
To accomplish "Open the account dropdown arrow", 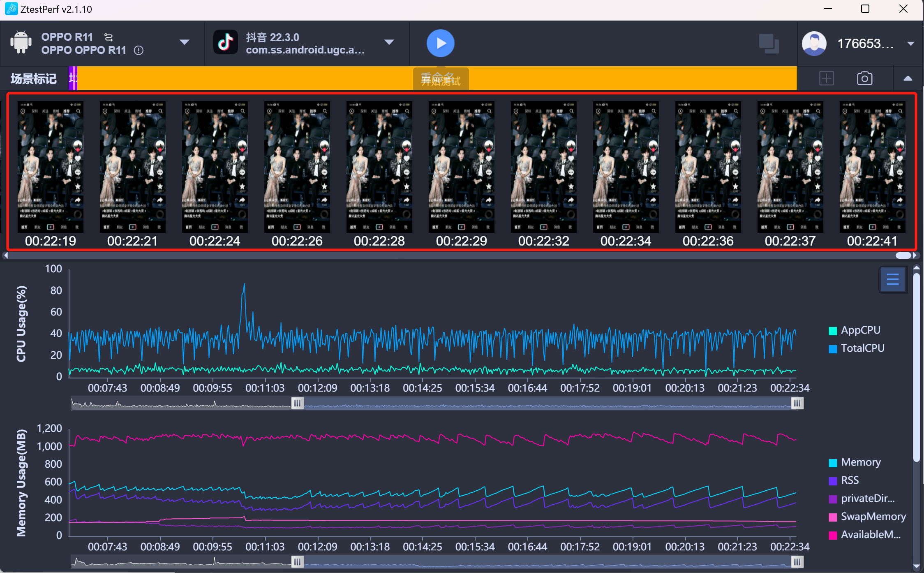I will [x=911, y=44].
